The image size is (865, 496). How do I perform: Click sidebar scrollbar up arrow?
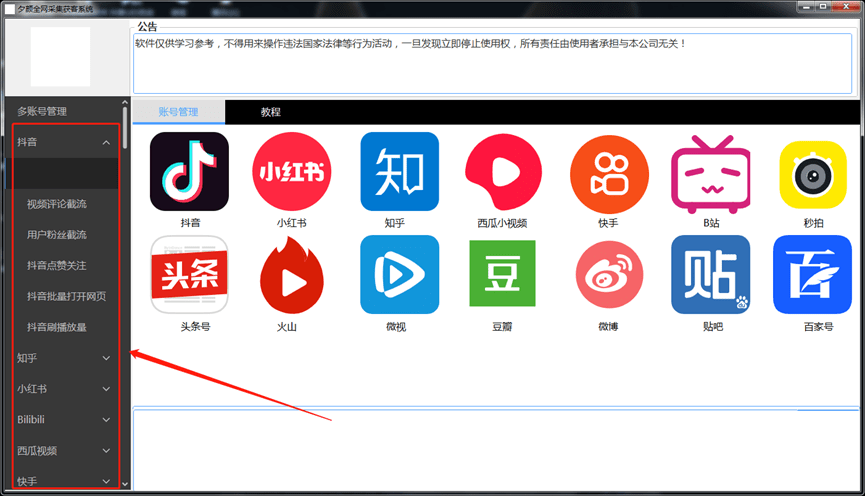click(x=125, y=102)
